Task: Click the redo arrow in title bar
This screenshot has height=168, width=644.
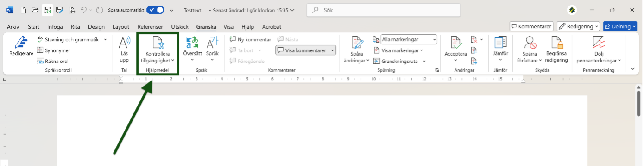Action: pos(99,10)
